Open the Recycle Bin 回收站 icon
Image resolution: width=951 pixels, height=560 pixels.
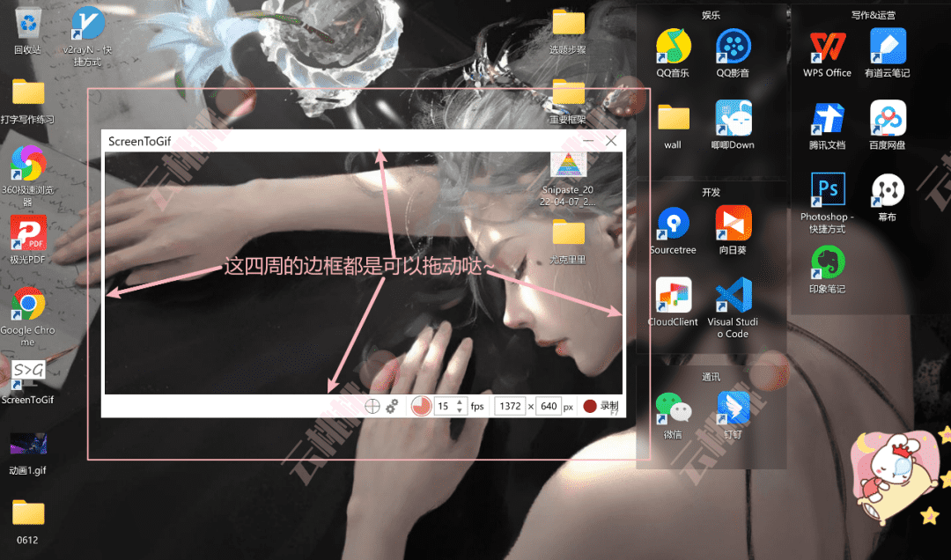point(28,24)
